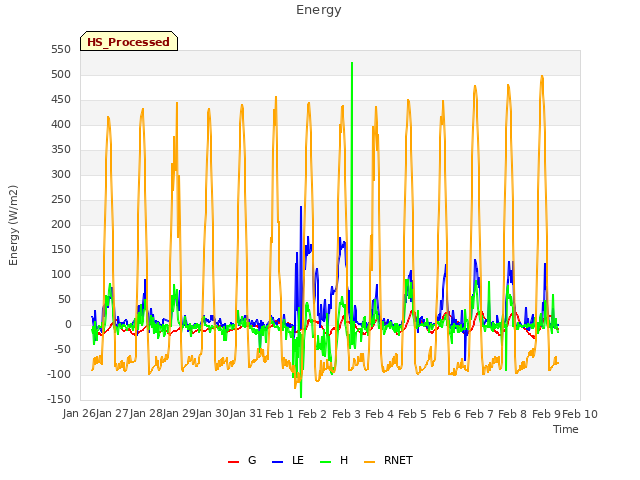Select the LE legend label

click(298, 460)
